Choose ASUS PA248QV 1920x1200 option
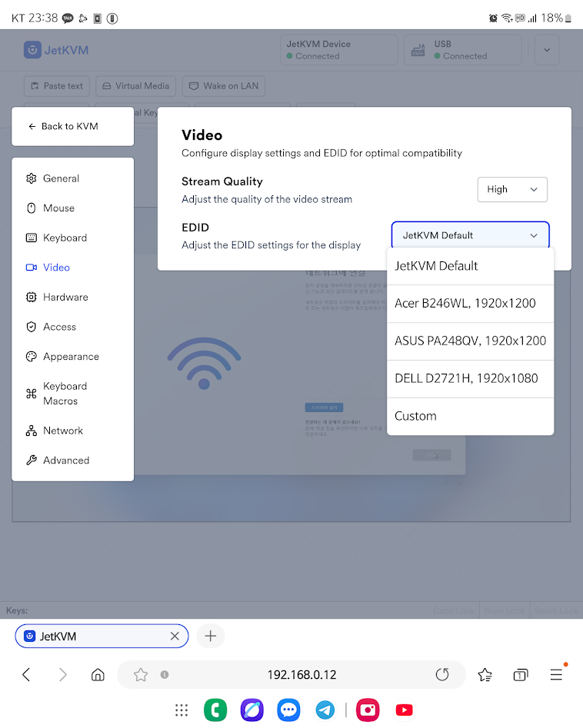583x728 pixels. [470, 341]
